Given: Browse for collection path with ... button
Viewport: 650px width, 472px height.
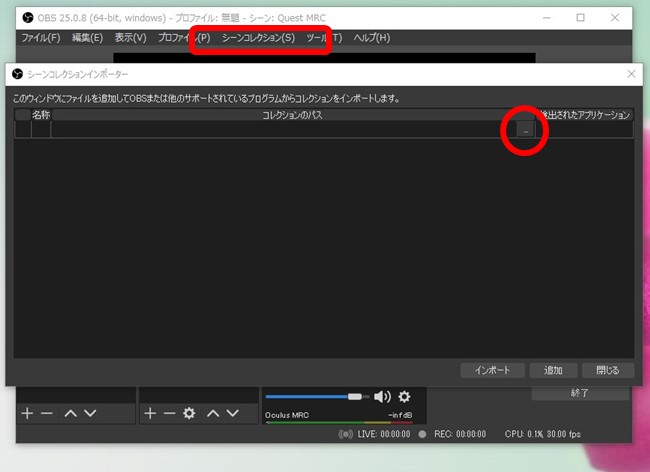Looking at the screenshot, I should [525, 130].
